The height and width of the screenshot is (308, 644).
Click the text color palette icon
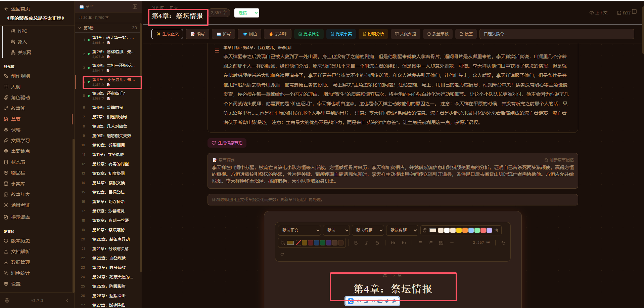point(425,230)
